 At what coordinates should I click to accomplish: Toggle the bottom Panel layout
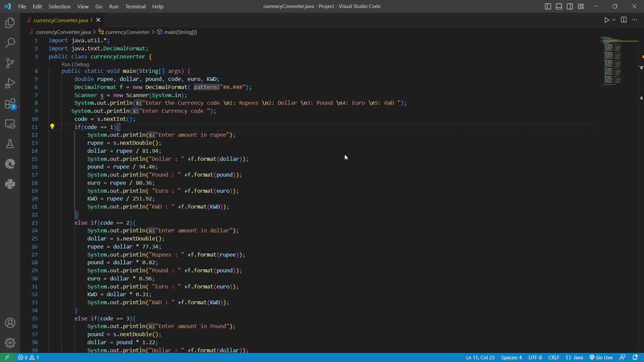(559, 7)
